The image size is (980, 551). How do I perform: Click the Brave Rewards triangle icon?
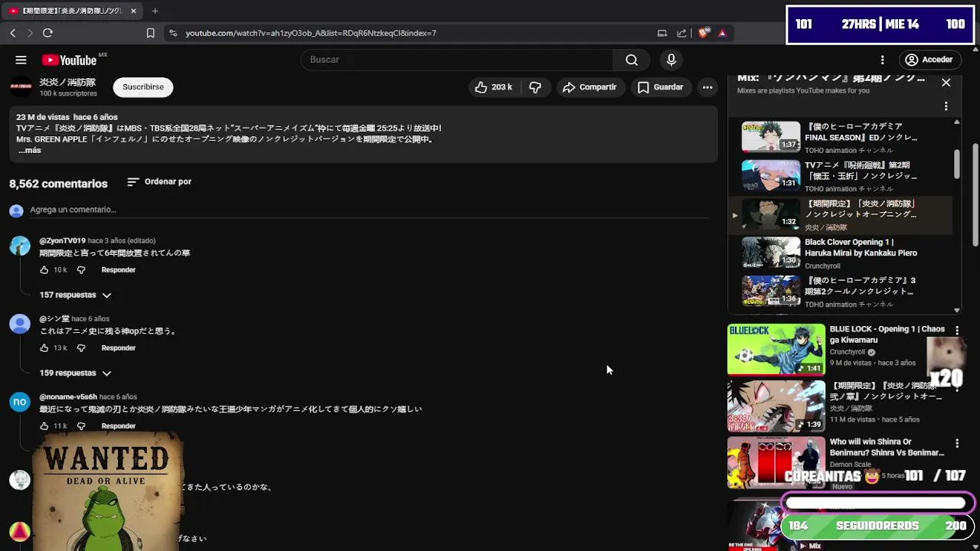click(x=722, y=33)
